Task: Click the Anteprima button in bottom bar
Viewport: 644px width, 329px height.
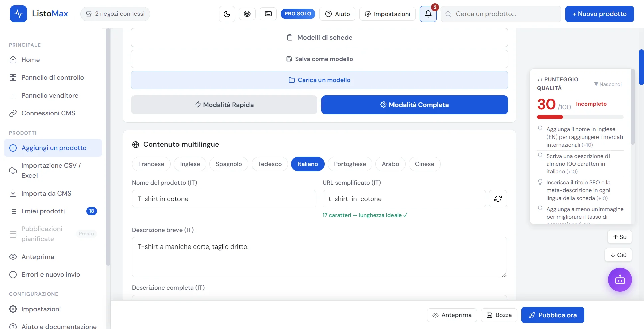Action: coord(452,315)
